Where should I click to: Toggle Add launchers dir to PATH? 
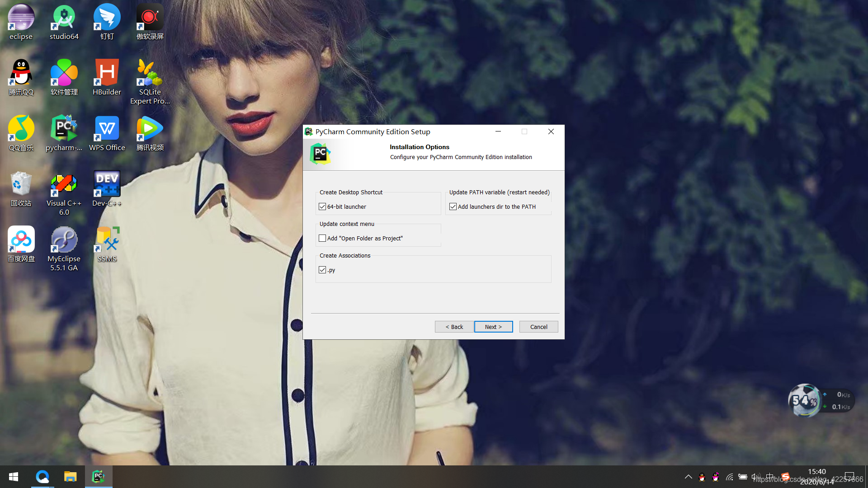coord(453,206)
